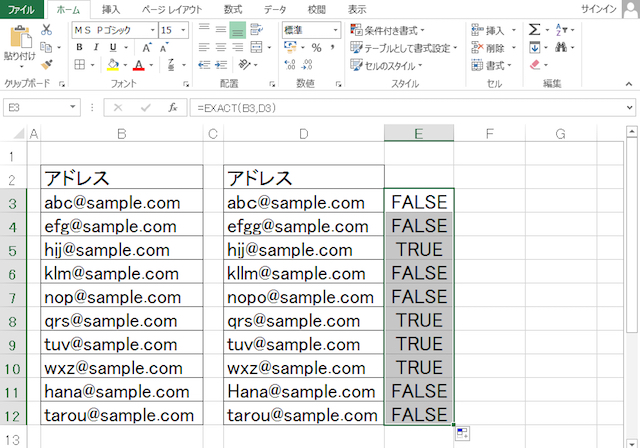The image size is (640, 448).
Task: Click the Paste clipboard icon
Action: [20, 37]
